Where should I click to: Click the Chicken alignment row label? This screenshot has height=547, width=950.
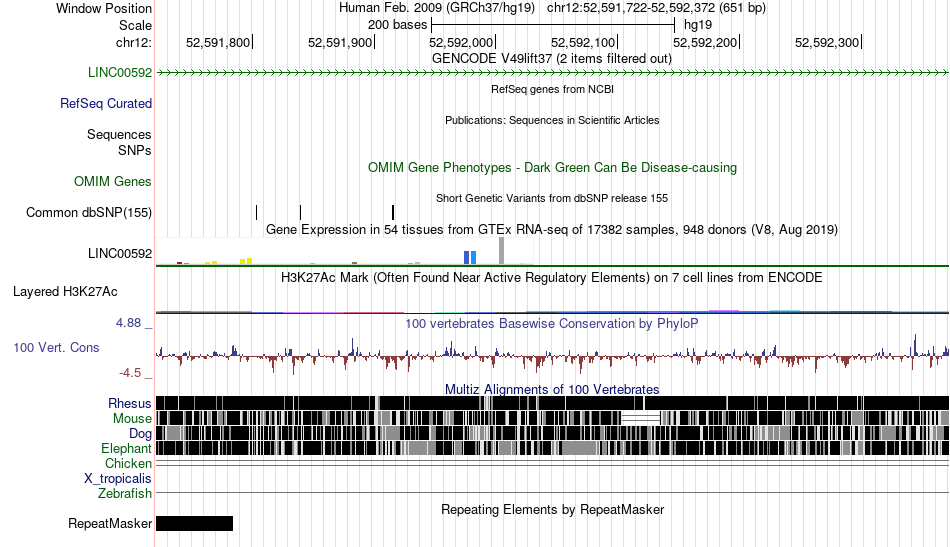pos(128,464)
